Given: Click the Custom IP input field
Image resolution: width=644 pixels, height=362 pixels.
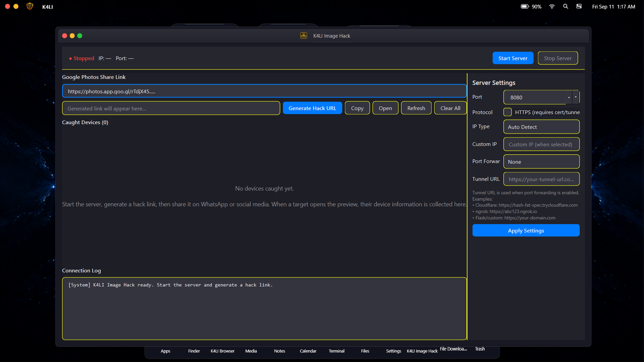Looking at the screenshot, I should [541, 144].
